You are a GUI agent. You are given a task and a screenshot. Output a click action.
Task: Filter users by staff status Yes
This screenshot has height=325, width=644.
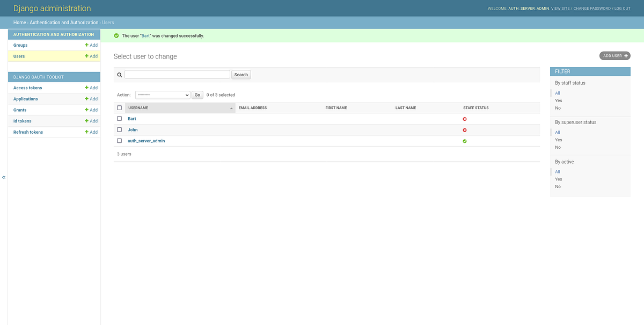[558, 100]
